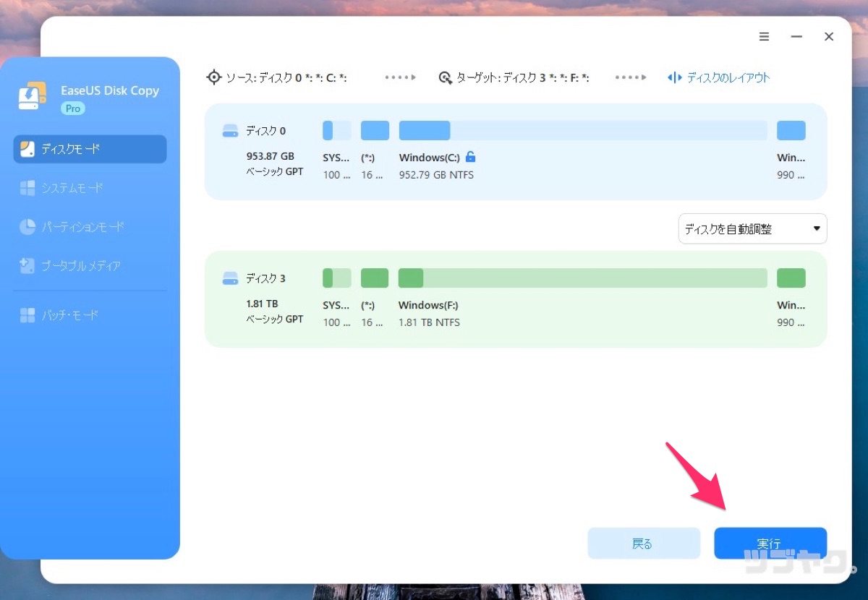This screenshot has width=868, height=600.
Task: Click the EaseUS Disk Copy logo icon
Action: (33, 96)
